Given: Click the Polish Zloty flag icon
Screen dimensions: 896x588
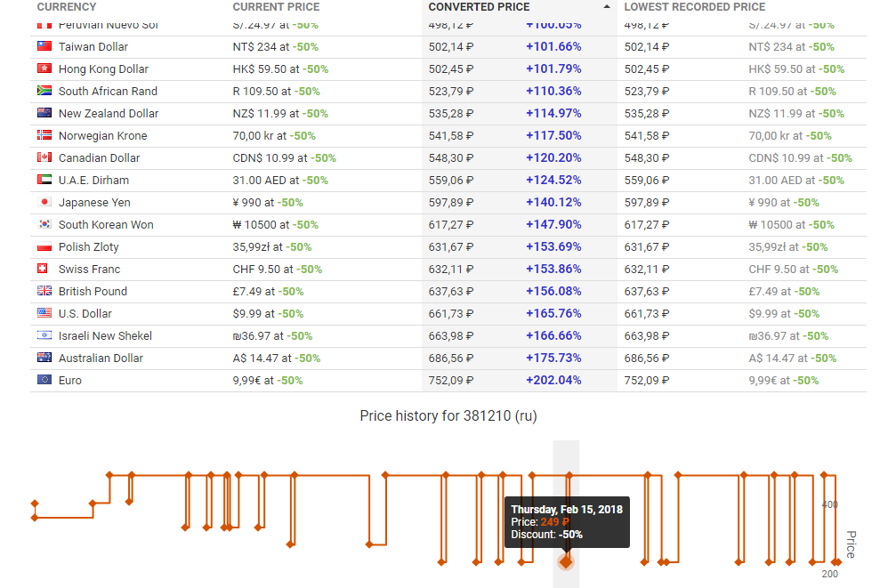Looking at the screenshot, I should point(44,246).
